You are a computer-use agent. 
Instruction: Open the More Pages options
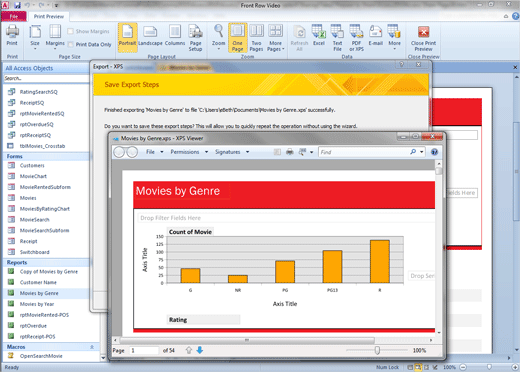point(276,38)
